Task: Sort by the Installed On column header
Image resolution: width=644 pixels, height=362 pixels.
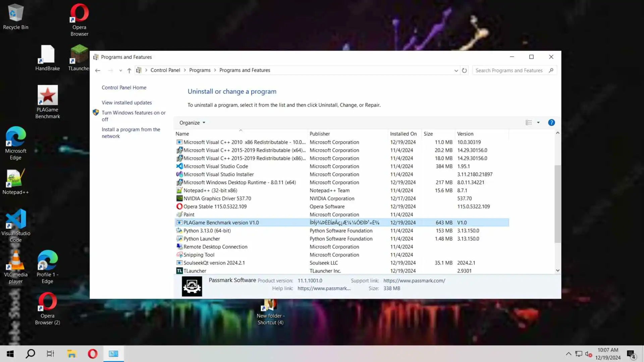Action: (403, 134)
